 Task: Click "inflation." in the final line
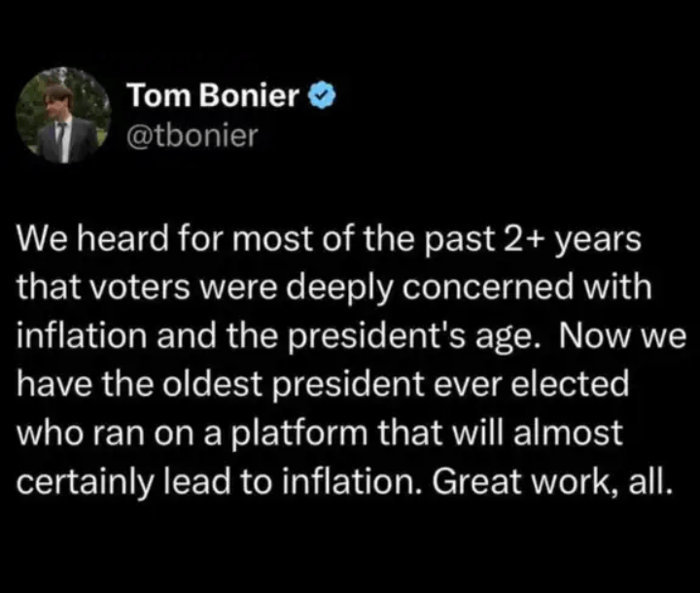(x=352, y=481)
